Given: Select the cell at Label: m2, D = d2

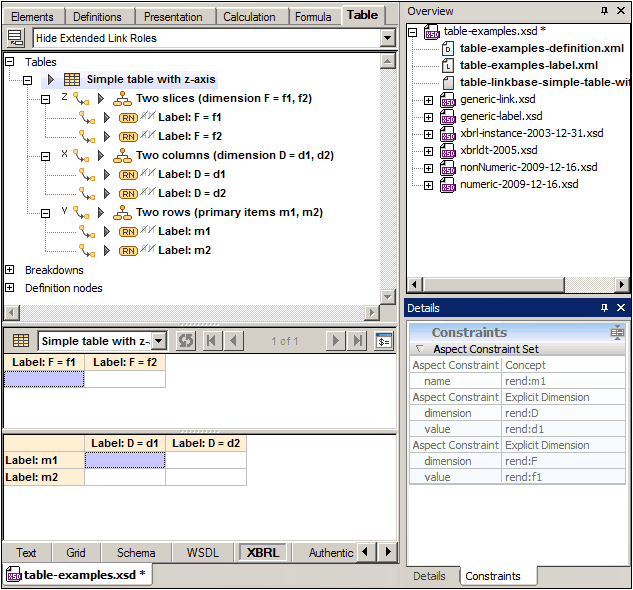Looking at the screenshot, I should pyautogui.click(x=205, y=478).
